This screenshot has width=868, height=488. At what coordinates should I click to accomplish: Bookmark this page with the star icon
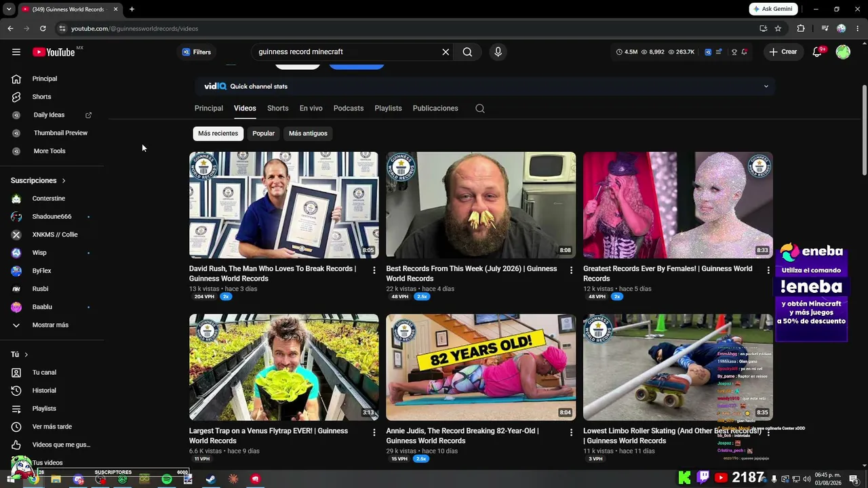(x=778, y=28)
